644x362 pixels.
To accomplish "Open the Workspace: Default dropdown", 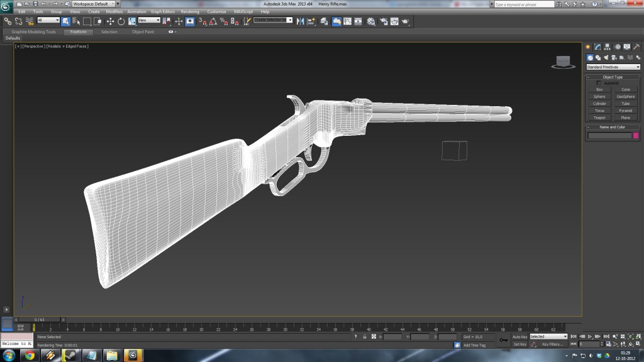I will pyautogui.click(x=92, y=4).
